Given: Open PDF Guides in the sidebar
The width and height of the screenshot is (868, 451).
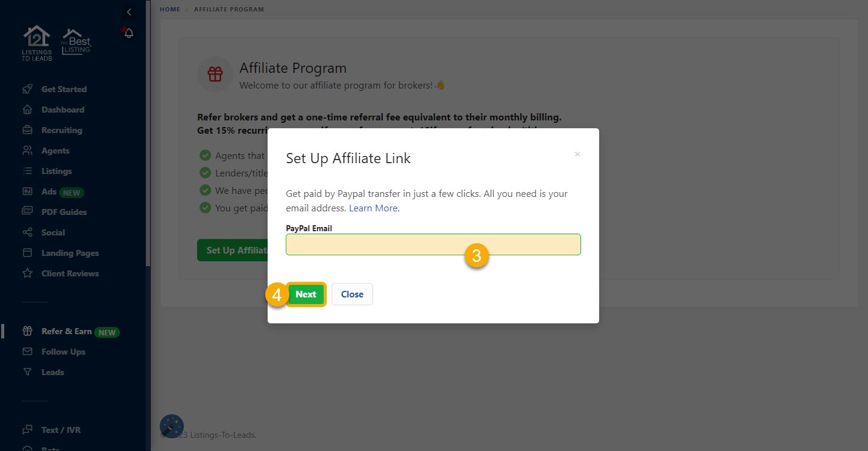Looking at the screenshot, I should [x=64, y=212].
